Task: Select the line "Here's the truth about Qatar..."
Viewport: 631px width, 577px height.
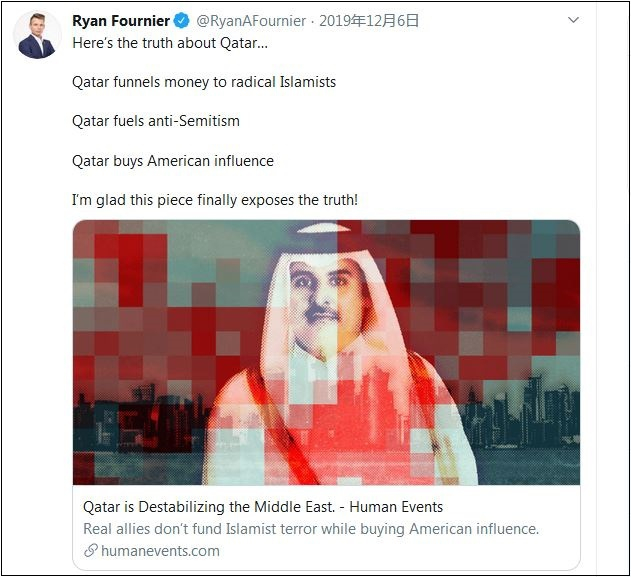Action: (170, 42)
